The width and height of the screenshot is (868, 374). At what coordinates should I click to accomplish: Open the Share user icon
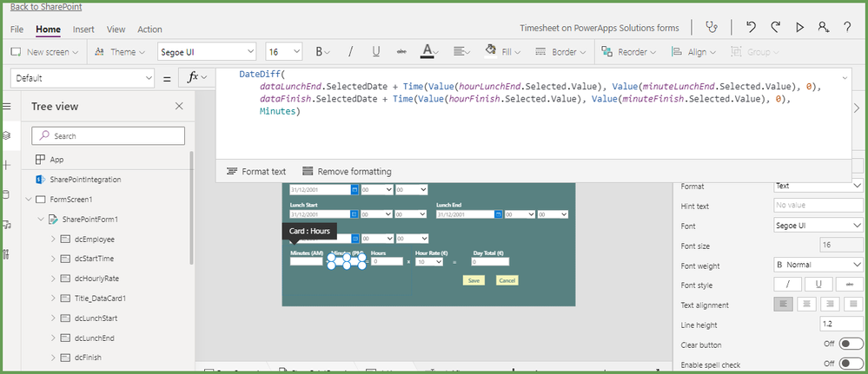[x=823, y=27]
